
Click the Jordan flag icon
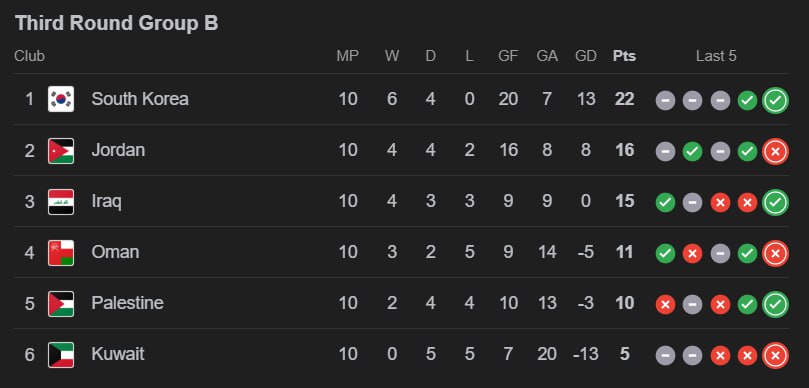point(61,151)
